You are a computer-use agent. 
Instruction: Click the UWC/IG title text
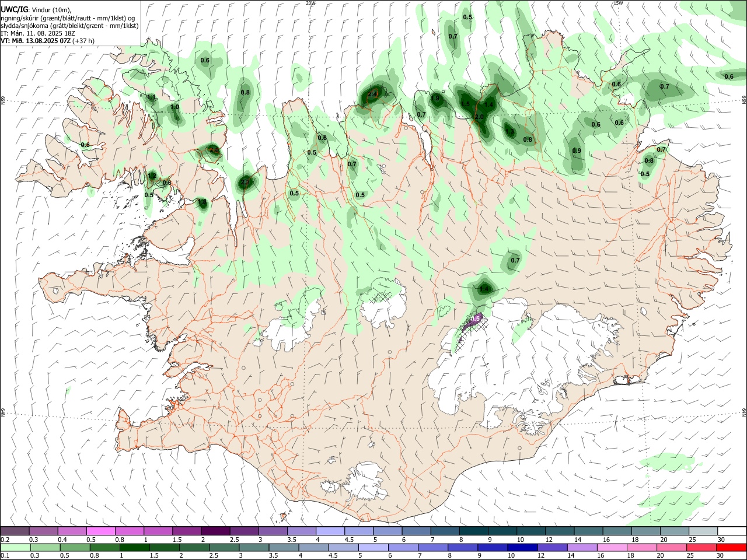click(14, 9)
